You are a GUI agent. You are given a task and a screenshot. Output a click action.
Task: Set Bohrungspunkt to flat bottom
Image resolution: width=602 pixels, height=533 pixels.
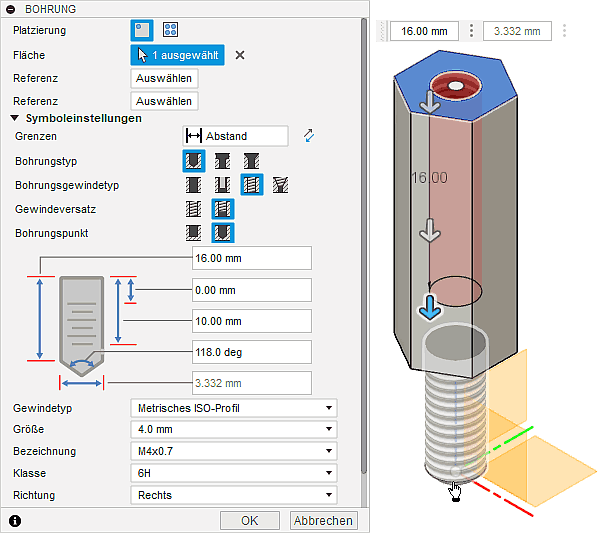coord(195,232)
